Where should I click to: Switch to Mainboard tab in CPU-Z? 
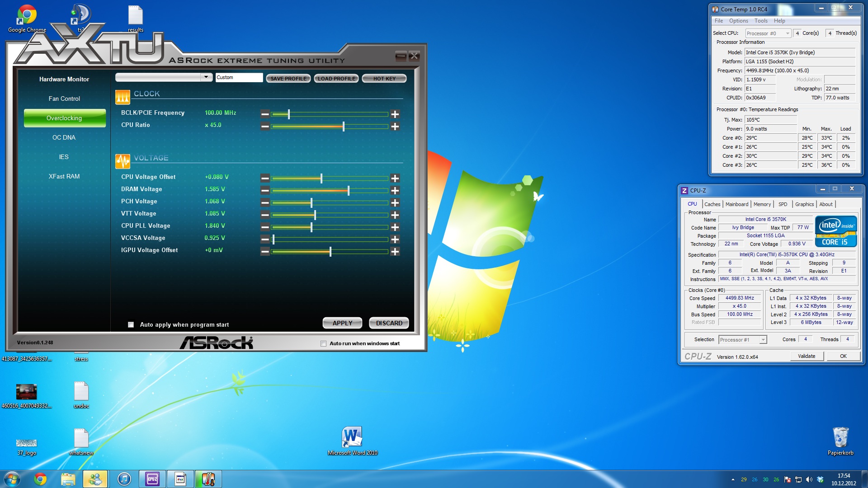click(x=736, y=204)
